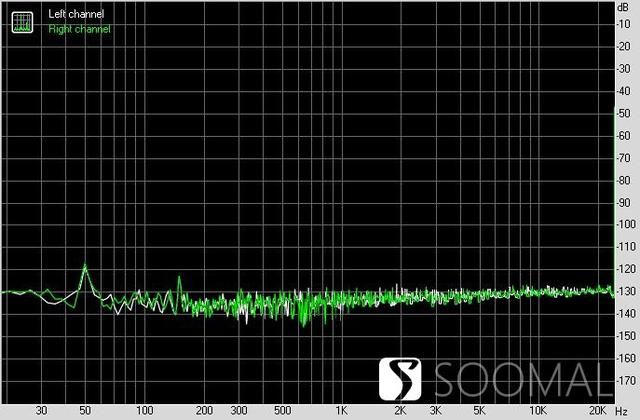Viewport: 640px width, 420px height.
Task: Select the Right channel legend label
Action: (x=80, y=29)
